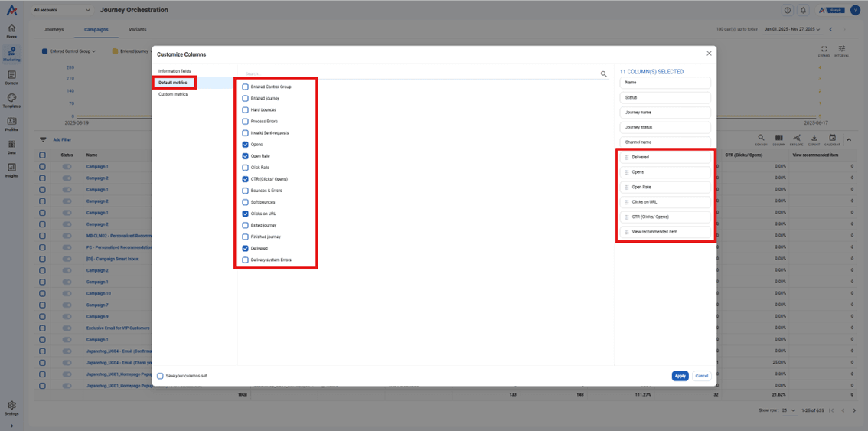868x431 pixels.
Task: Switch to the Variants tab
Action: (137, 29)
